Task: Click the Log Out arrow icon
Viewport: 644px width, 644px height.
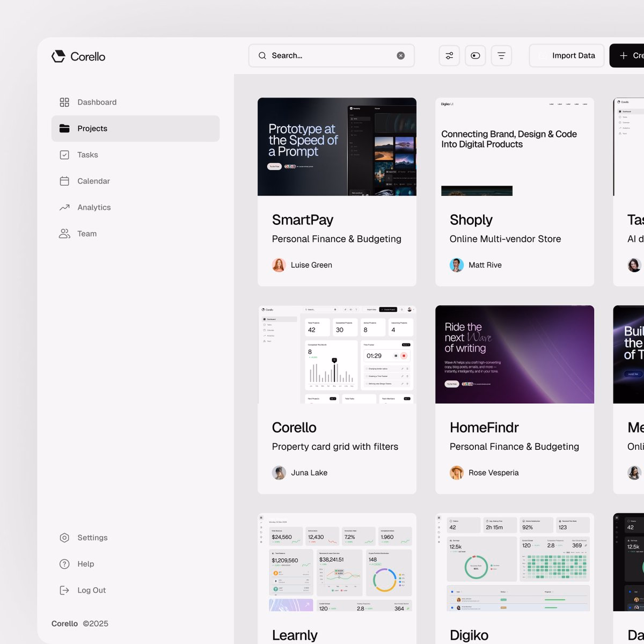Action: coord(64,590)
